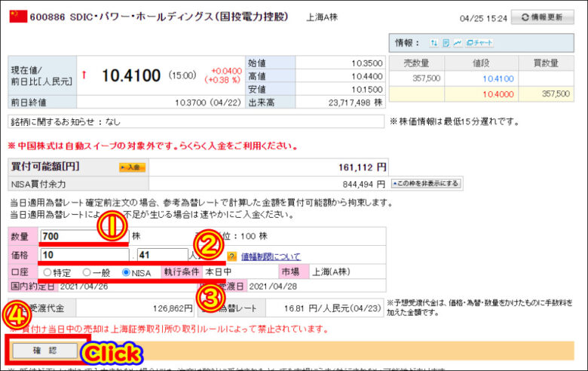Click the 高値 value 10.4400

[367, 76]
